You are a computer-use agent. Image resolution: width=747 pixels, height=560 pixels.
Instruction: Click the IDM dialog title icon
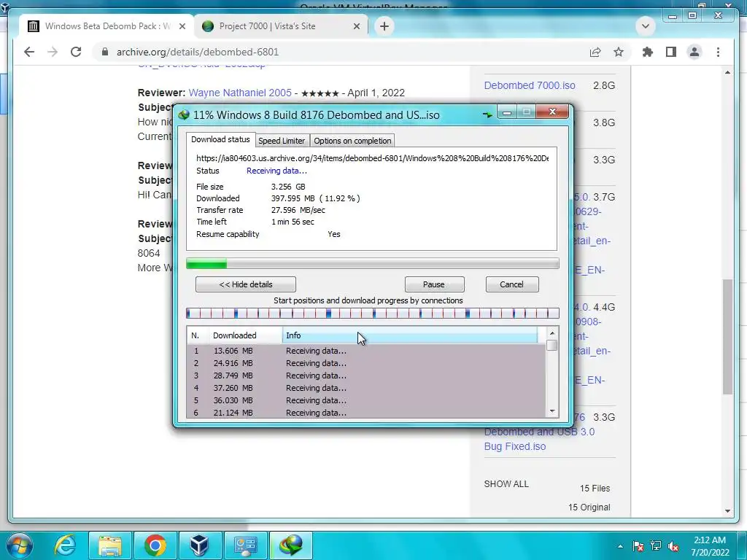click(183, 114)
